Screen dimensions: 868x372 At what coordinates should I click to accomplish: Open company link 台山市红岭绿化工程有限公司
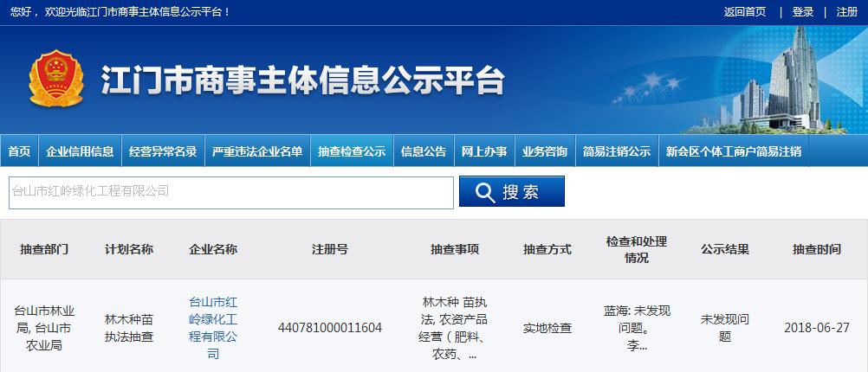213,328
